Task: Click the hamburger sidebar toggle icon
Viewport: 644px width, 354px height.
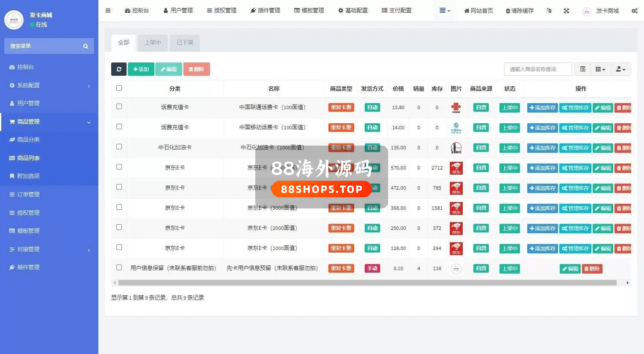Action: (x=108, y=10)
